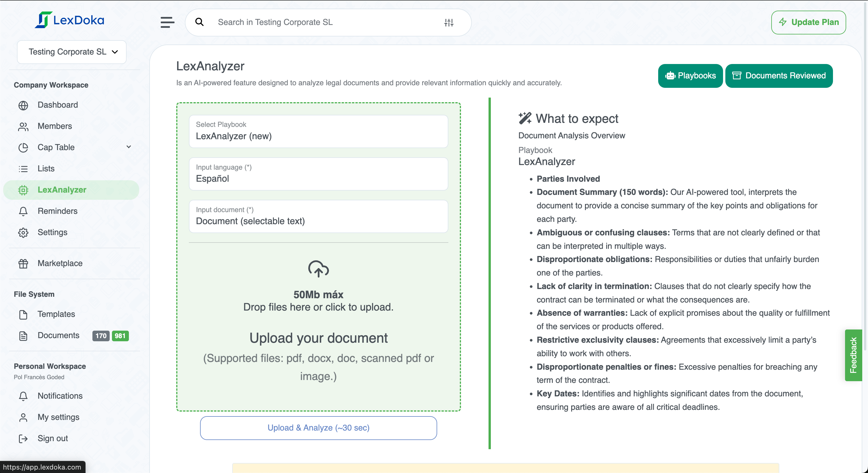Click the "Parties Involved" bullet

click(568, 179)
